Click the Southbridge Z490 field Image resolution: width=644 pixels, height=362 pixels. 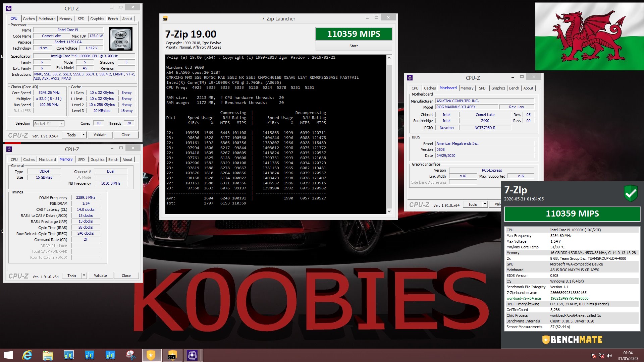485,121
